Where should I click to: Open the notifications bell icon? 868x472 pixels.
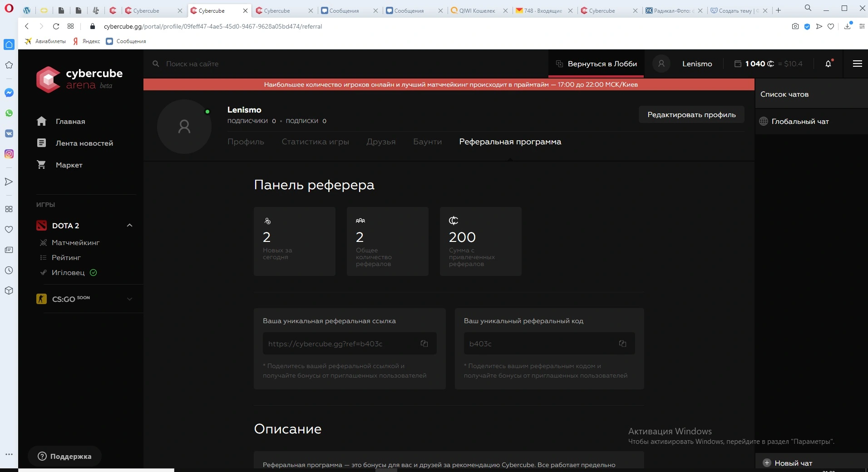tap(829, 64)
